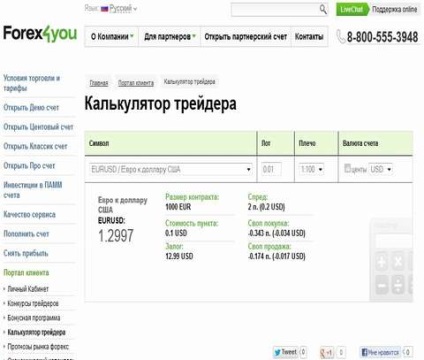Open the 1:100 leverage dropdown
The image size is (424, 360).
[x=311, y=169]
